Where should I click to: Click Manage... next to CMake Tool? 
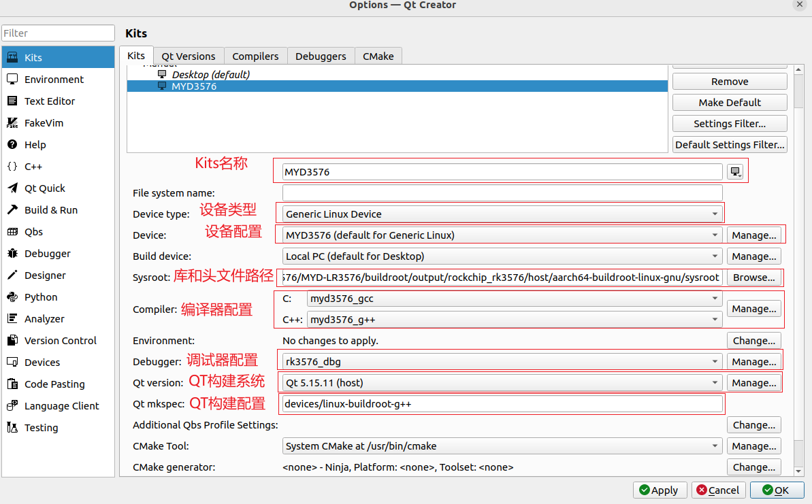click(x=754, y=446)
